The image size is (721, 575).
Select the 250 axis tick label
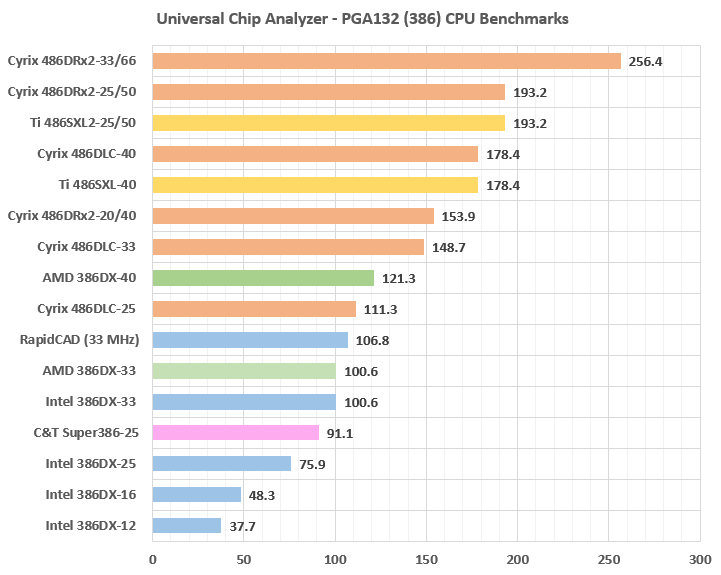(609, 559)
